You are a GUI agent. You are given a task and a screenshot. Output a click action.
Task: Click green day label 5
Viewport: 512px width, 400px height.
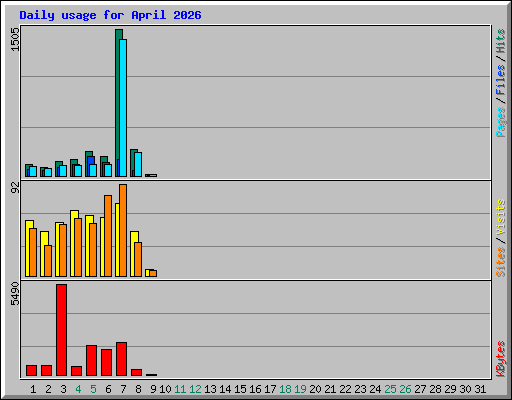(93, 389)
